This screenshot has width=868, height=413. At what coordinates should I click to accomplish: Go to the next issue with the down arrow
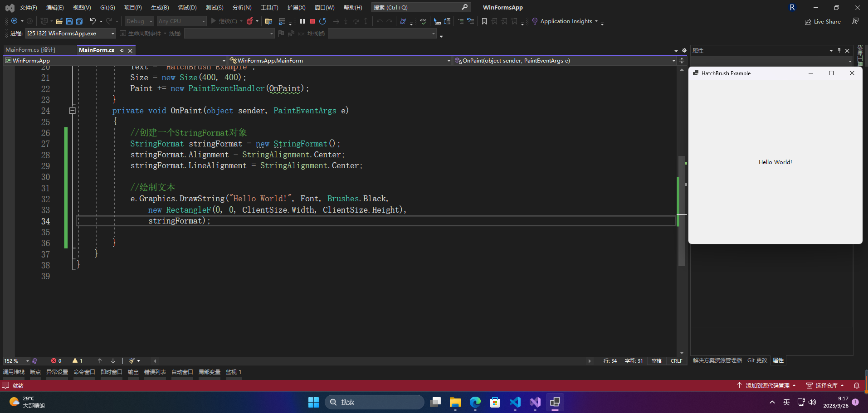[113, 361]
